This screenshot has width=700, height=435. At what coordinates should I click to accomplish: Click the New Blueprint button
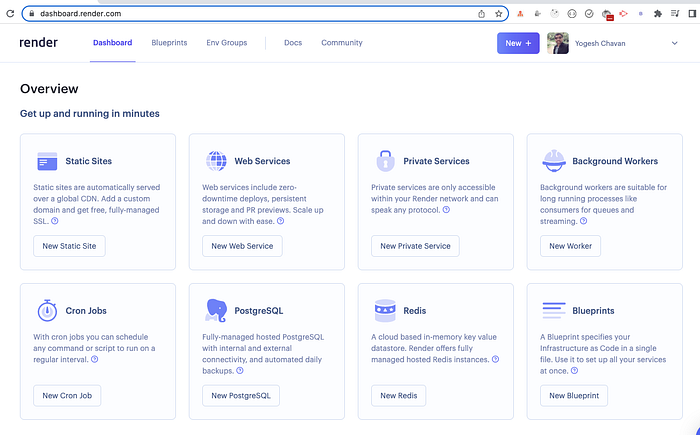click(x=574, y=396)
